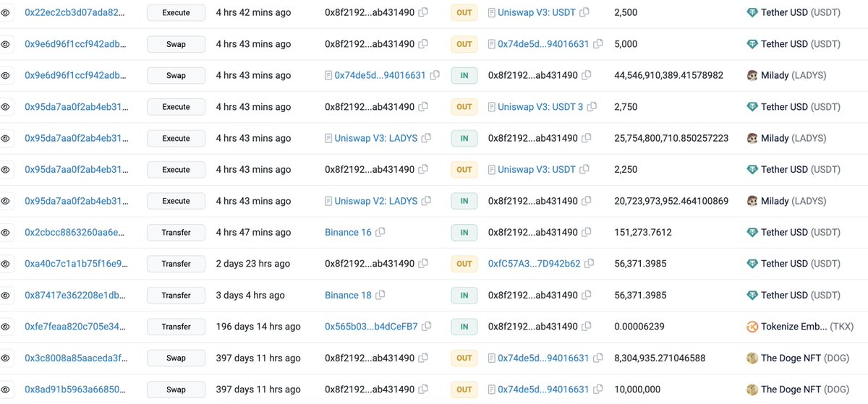Copy the Uniswap V3: LADYS address
This screenshot has height=404, width=868.
[x=426, y=138]
